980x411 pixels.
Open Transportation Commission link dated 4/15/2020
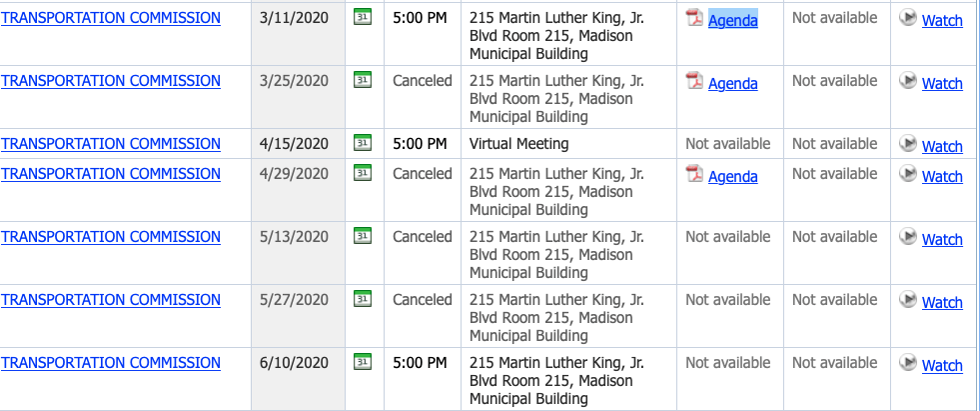111,144
